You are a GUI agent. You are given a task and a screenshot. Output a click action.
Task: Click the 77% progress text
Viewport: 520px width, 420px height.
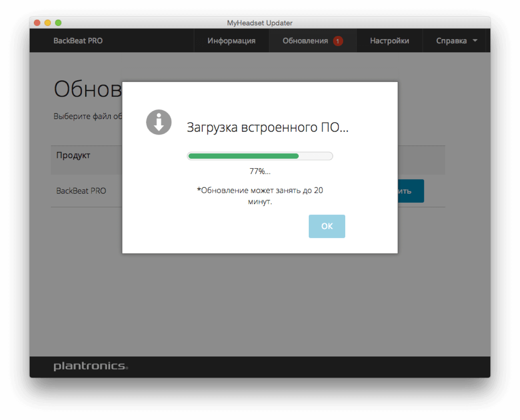[x=260, y=171]
